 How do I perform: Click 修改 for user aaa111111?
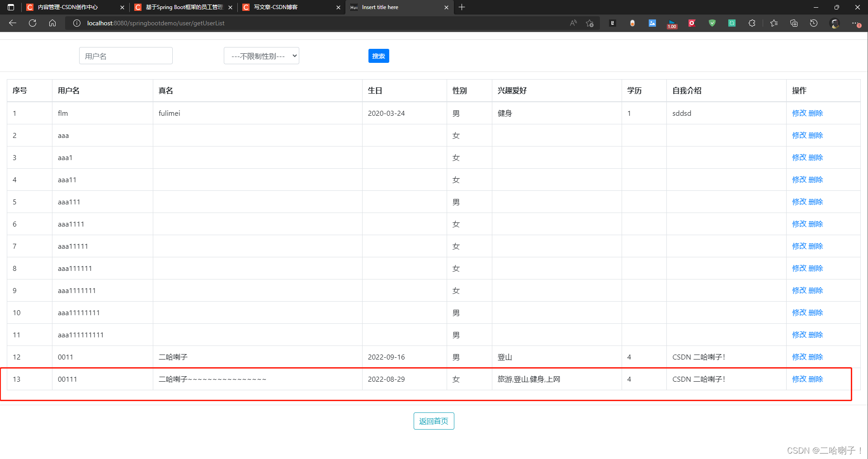pyautogui.click(x=799, y=268)
